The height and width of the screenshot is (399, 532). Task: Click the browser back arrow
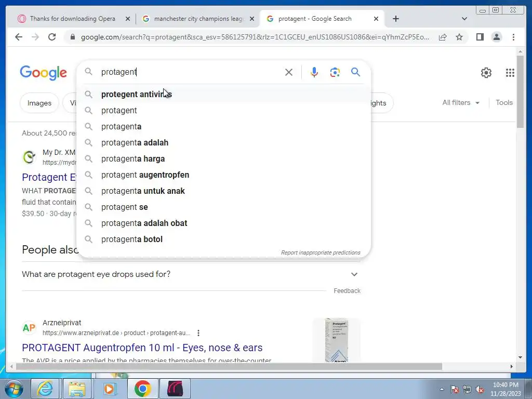click(x=19, y=37)
